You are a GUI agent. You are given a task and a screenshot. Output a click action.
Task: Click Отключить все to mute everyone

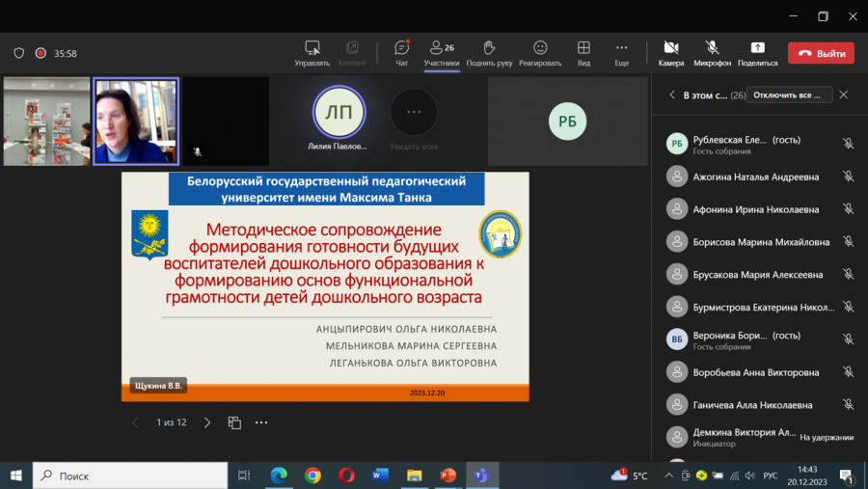coord(789,95)
